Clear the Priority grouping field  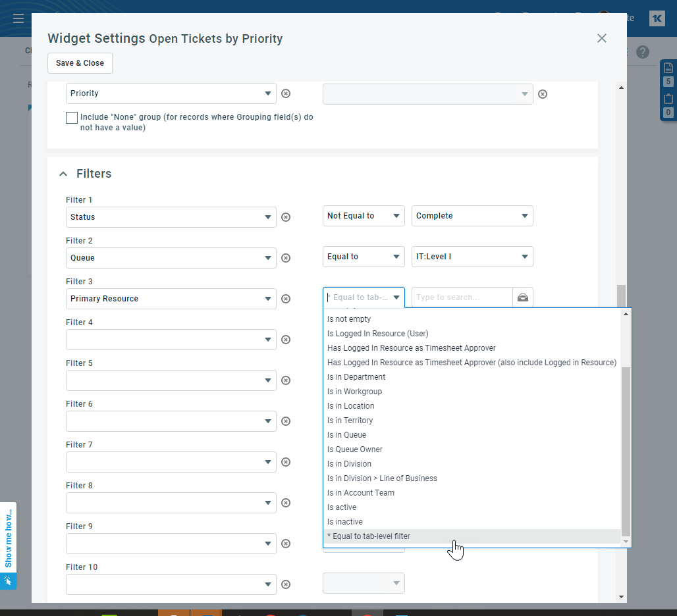[x=286, y=93]
